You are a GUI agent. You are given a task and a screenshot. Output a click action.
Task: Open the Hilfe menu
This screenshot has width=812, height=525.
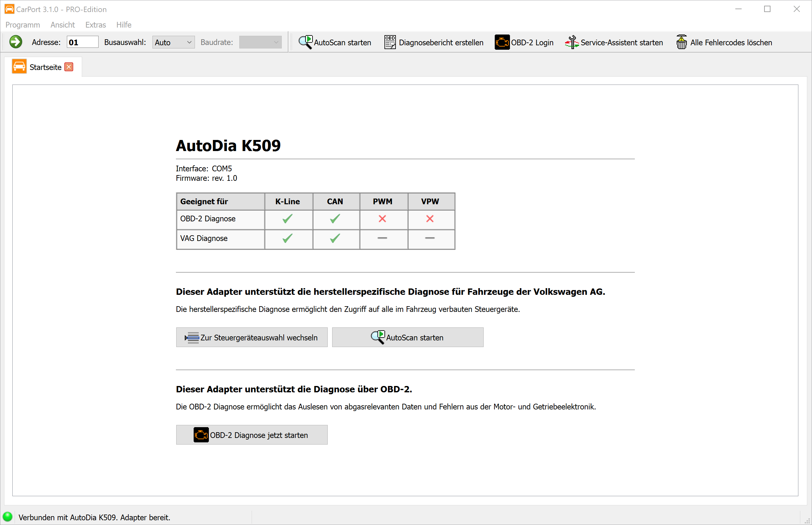pos(124,25)
